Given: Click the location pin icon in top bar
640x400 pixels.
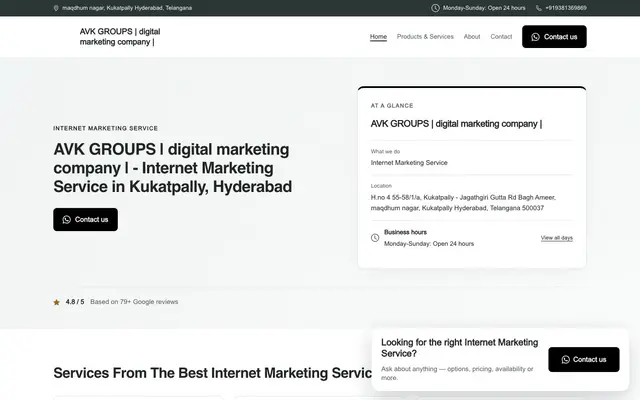Looking at the screenshot, I should 56,8.
